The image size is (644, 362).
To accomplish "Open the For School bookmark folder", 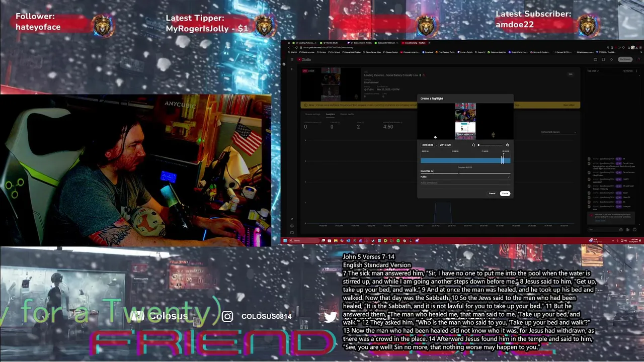I will pos(334,52).
